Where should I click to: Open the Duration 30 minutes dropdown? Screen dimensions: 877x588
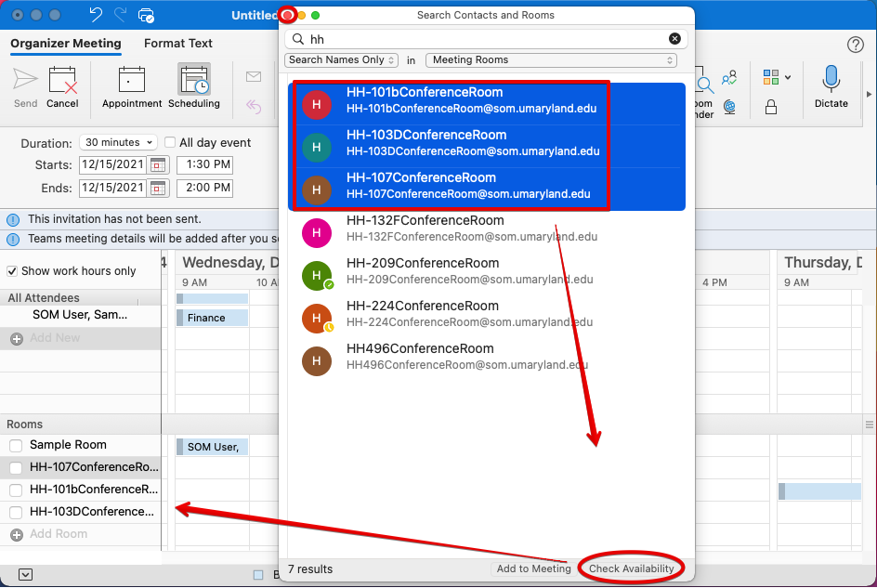pyautogui.click(x=118, y=143)
